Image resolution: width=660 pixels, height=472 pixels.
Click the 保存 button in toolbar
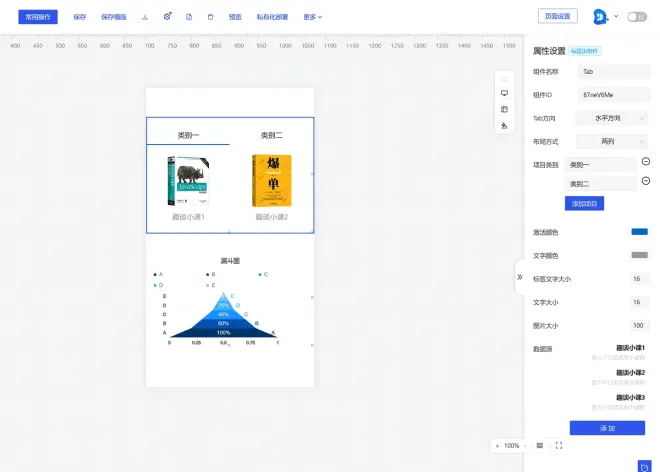[80, 17]
